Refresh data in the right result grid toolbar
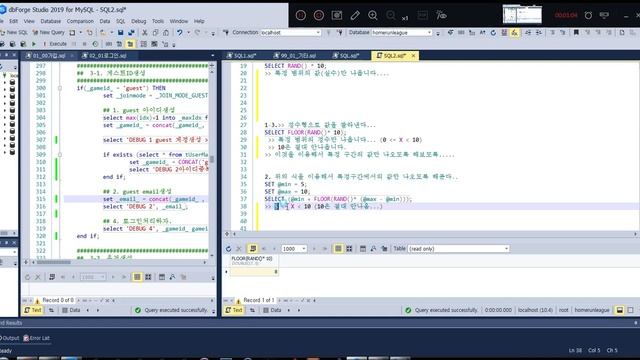 (228, 249)
